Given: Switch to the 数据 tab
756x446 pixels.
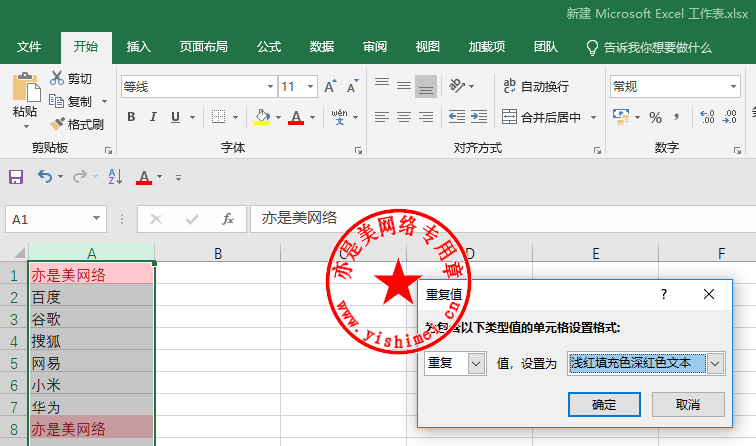Looking at the screenshot, I should coord(322,47).
